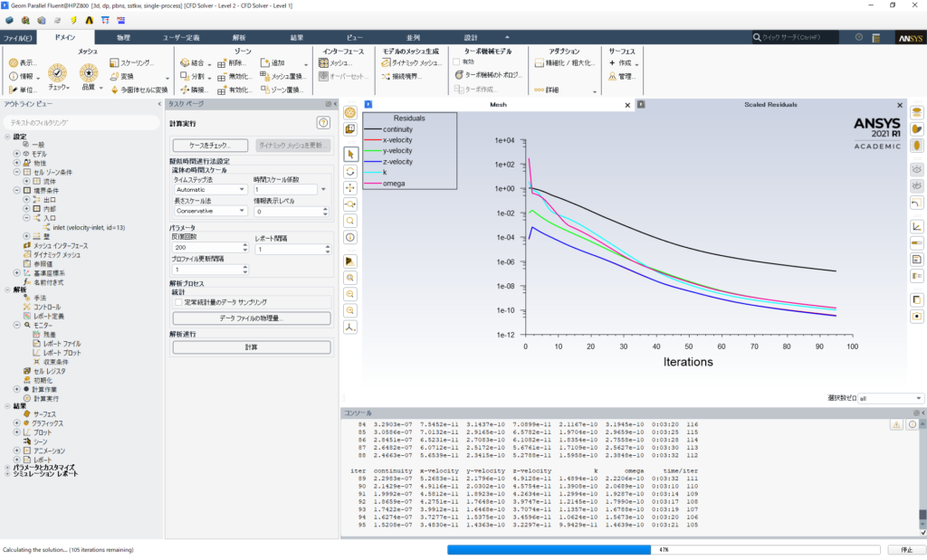Enable ターボ機械モデル 有効 checkbox
The image size is (927, 560).
[456, 62]
